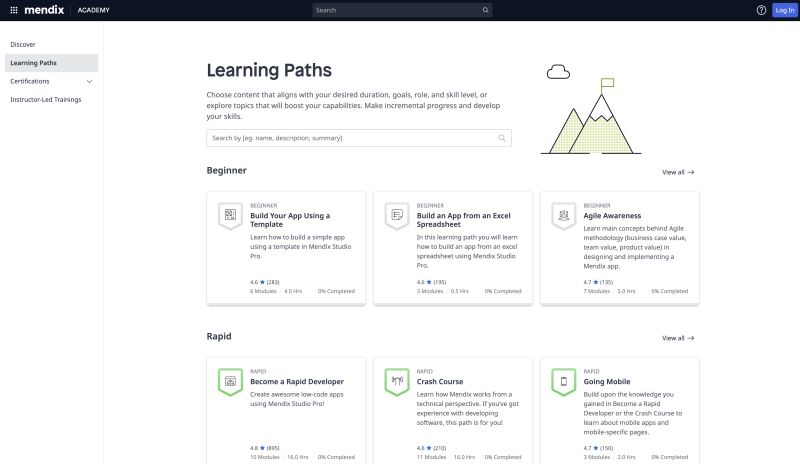Open Agile Awareness title
The width and height of the screenshot is (800, 464).
coord(612,216)
